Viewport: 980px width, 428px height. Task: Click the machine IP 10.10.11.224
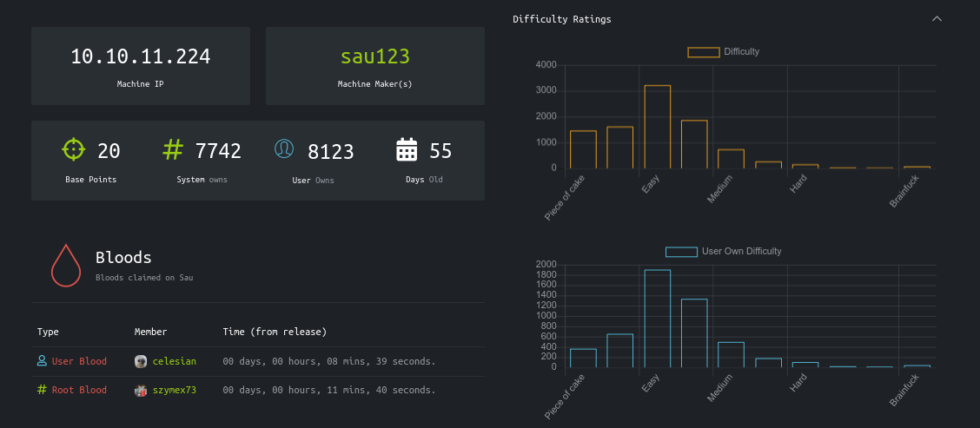[x=140, y=57]
